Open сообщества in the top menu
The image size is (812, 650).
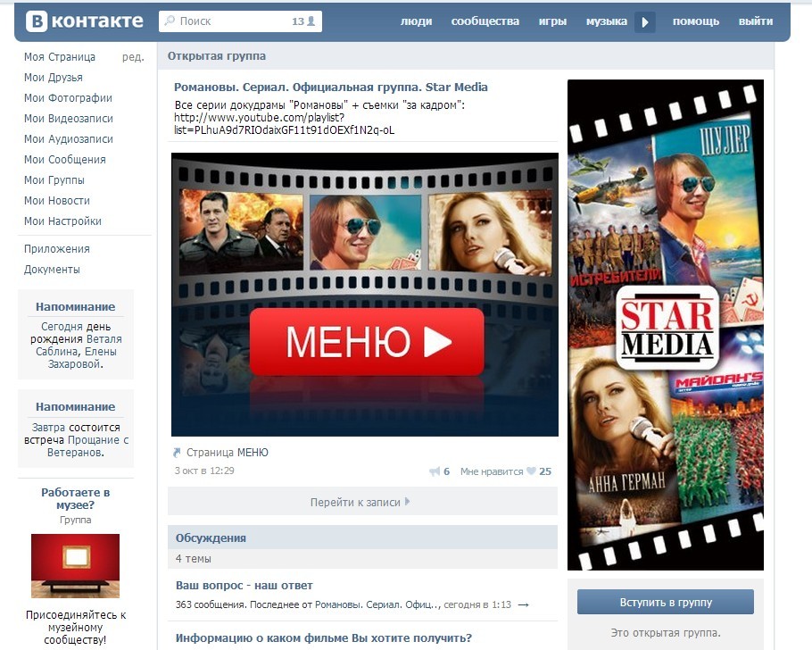(485, 21)
